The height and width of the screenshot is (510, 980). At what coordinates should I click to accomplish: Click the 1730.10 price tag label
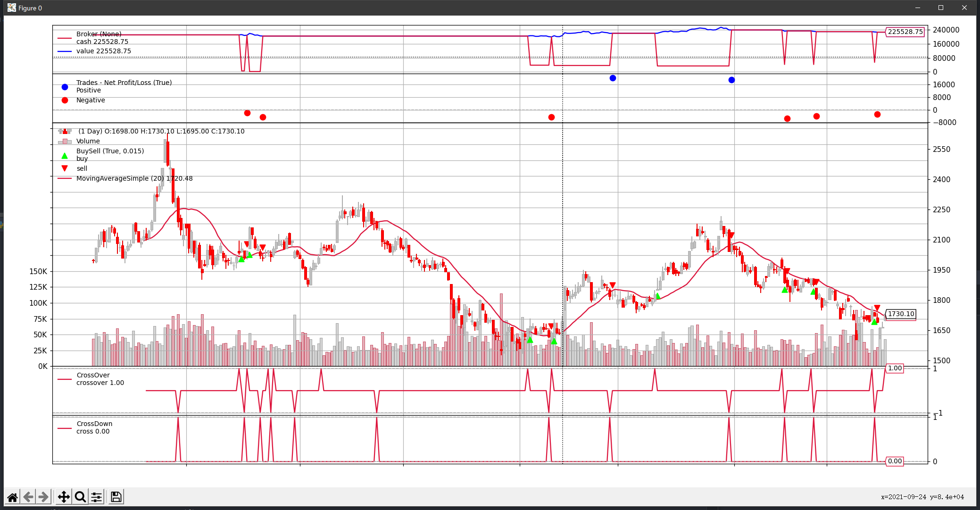(901, 314)
